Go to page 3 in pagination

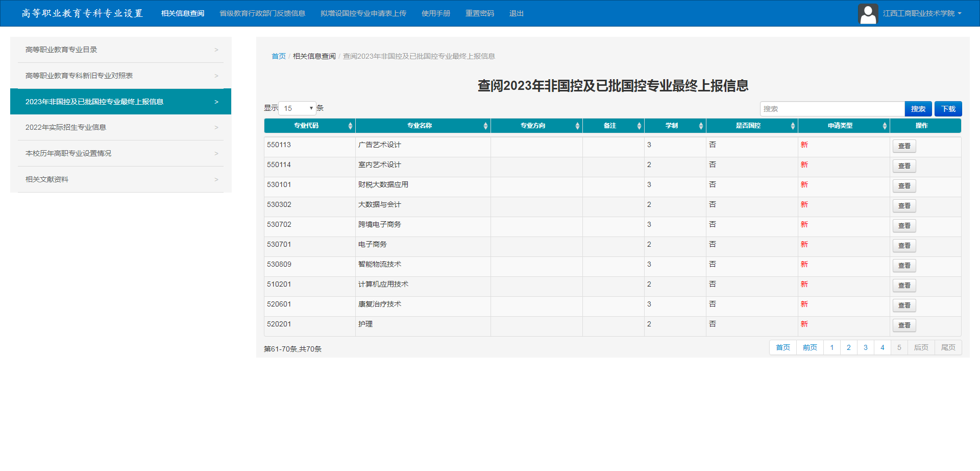pos(865,347)
